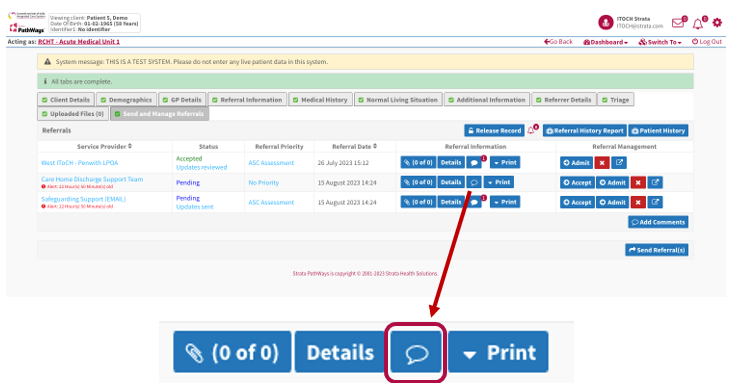Switch to the Medical History tab
729x383 pixels.
pyautogui.click(x=320, y=99)
